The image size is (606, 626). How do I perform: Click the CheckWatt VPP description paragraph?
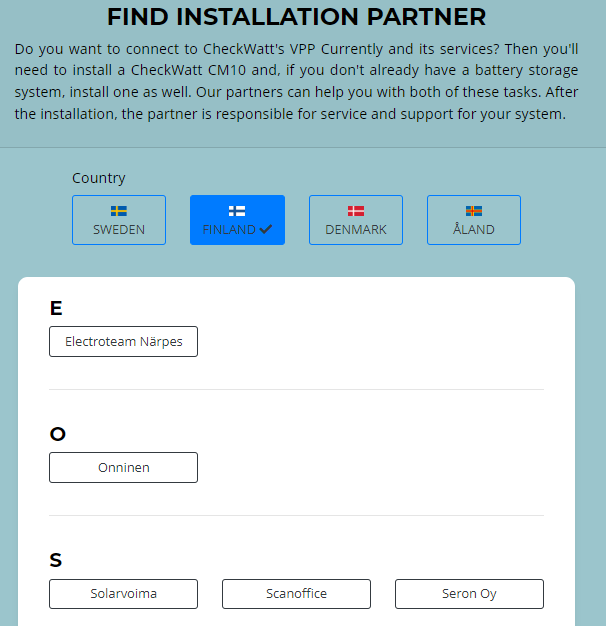(x=296, y=81)
